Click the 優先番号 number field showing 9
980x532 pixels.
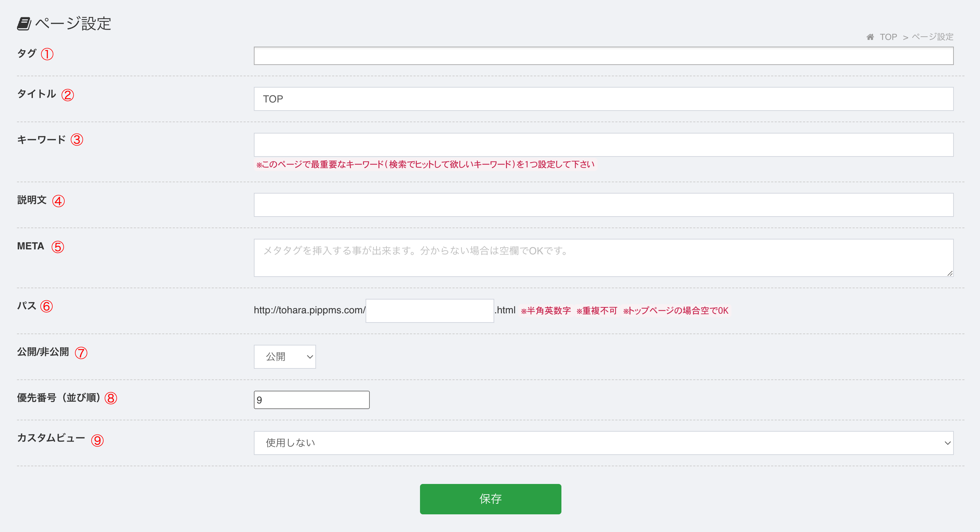(311, 400)
